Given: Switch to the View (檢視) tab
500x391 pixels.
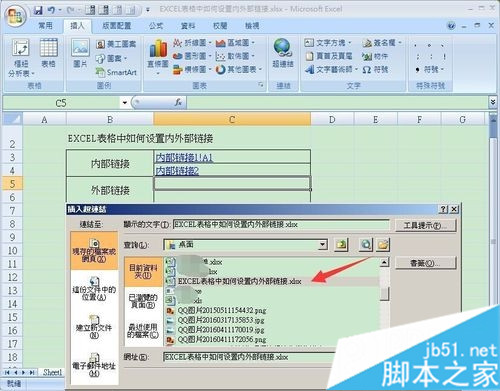Looking at the screenshot, I should pyautogui.click(x=252, y=26).
